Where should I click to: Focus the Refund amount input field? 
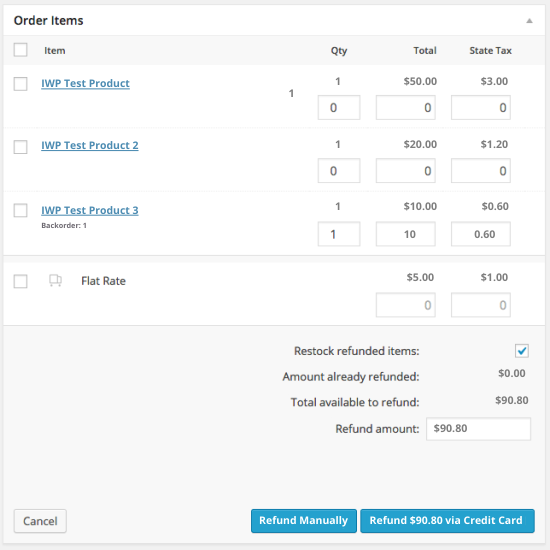click(x=478, y=429)
